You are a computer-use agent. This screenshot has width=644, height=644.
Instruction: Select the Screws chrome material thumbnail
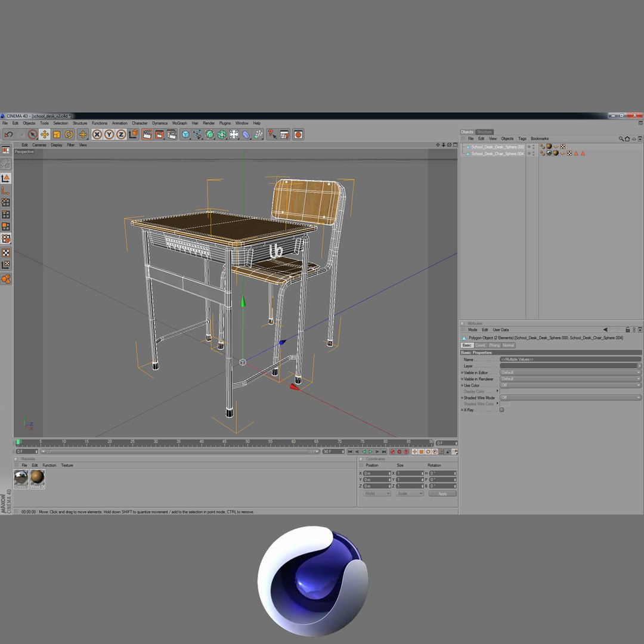[x=21, y=479]
